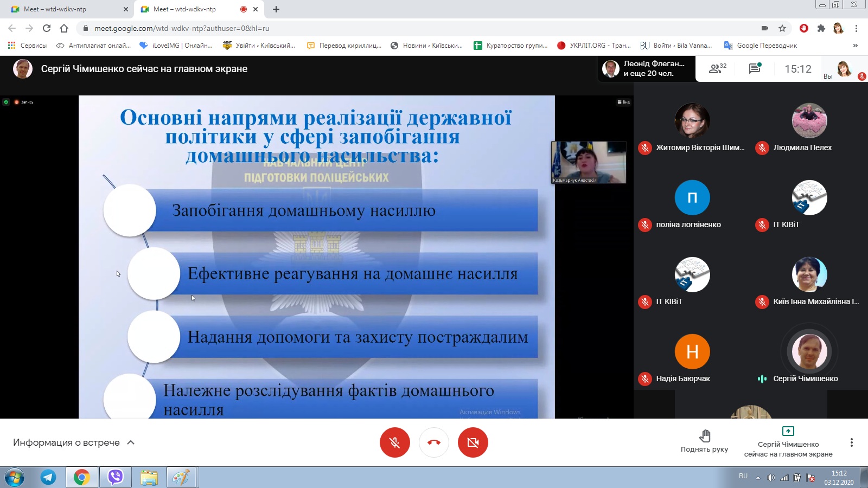Click the Opera extension icon in toolbar
868x488 pixels.
803,28
